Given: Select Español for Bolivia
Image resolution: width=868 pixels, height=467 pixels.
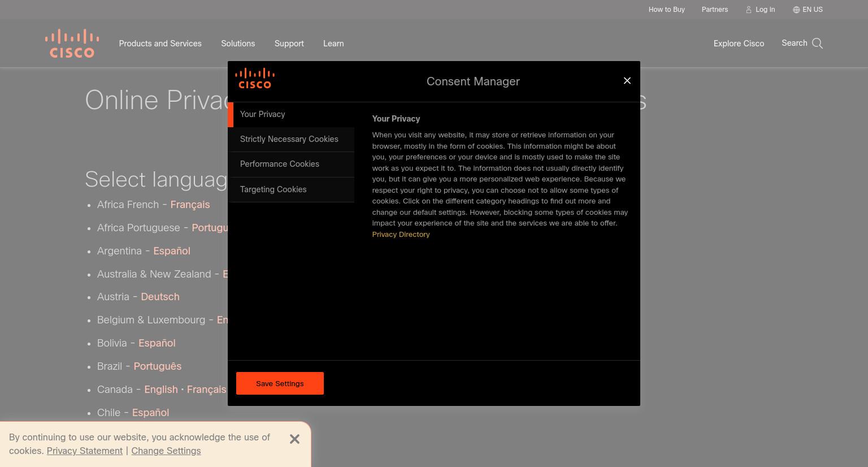Looking at the screenshot, I should click(157, 343).
